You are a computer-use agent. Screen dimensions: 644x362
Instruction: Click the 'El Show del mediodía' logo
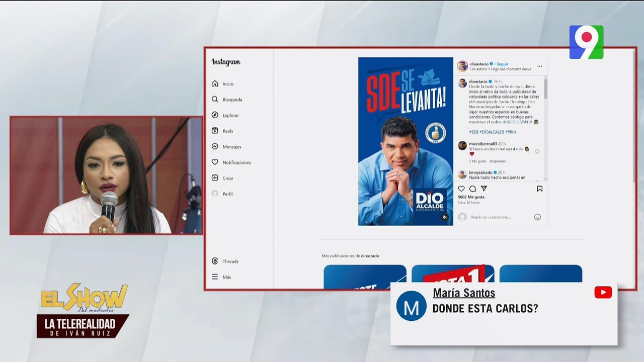tap(84, 298)
